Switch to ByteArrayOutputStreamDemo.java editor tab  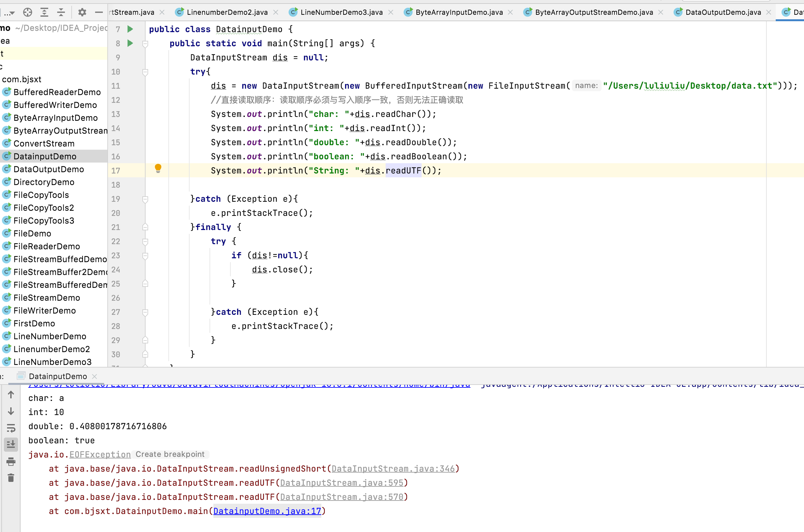tap(594, 13)
